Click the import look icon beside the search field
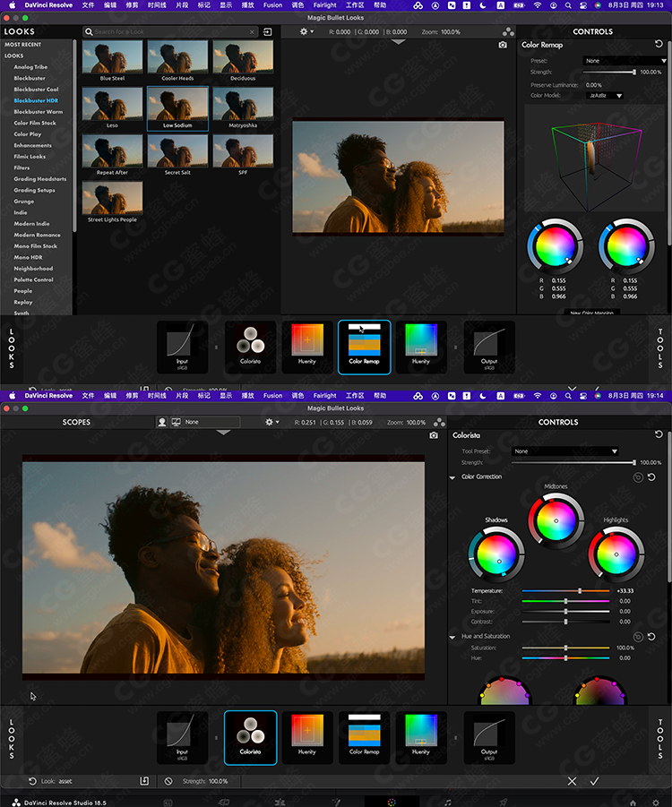 267,32
